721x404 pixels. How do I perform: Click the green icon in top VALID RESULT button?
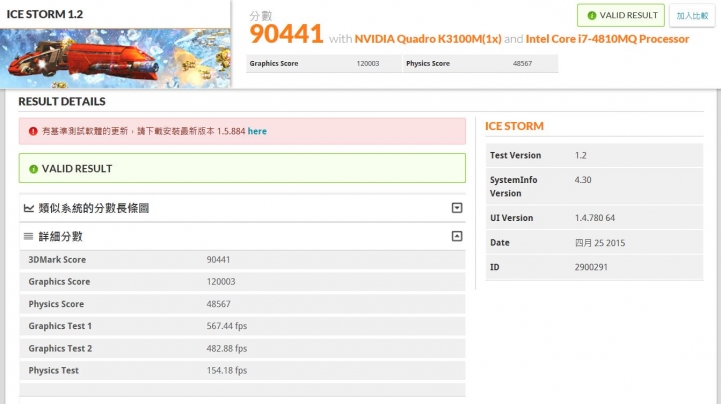click(x=592, y=16)
